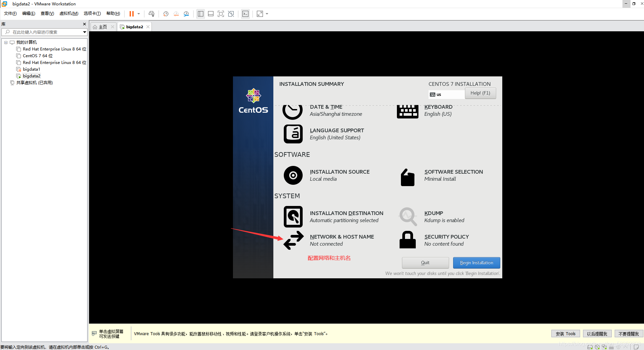Image resolution: width=644 pixels, height=350 pixels.
Task: Select bigdata1 in the library
Action: pyautogui.click(x=28, y=69)
